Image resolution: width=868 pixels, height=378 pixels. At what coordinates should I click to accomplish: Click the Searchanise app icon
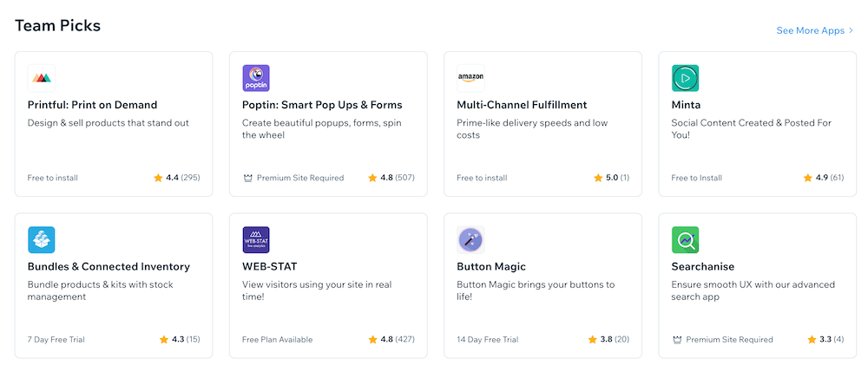pyautogui.click(x=685, y=240)
